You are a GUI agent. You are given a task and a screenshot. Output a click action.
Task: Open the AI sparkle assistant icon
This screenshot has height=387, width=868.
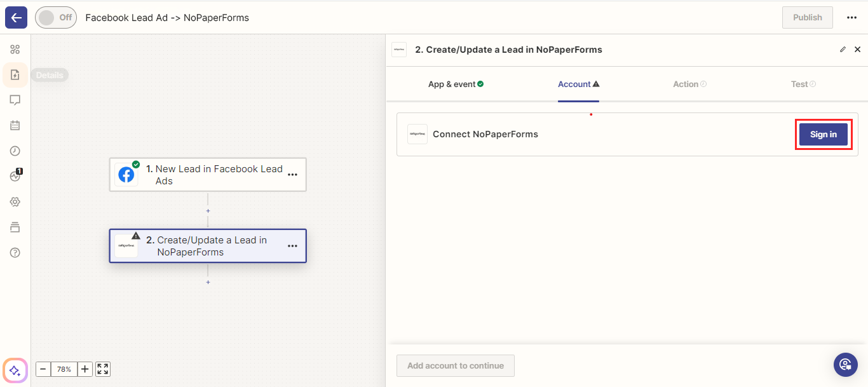pyautogui.click(x=15, y=370)
